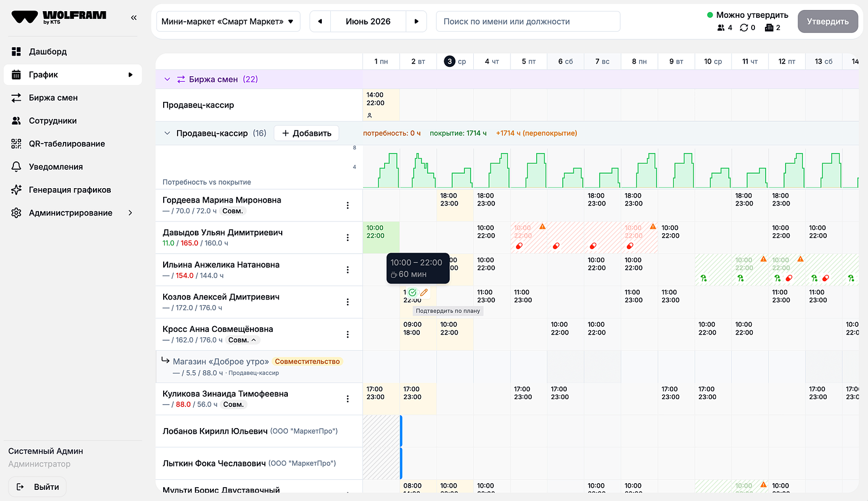Click the Июнь 2026 month label
Screen dimensions: 868x501
[x=368, y=22]
